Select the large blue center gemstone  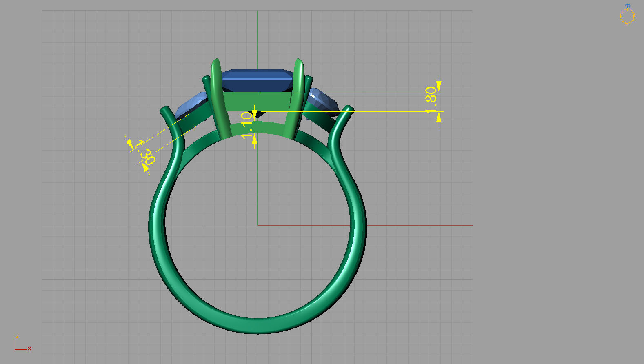pos(258,81)
